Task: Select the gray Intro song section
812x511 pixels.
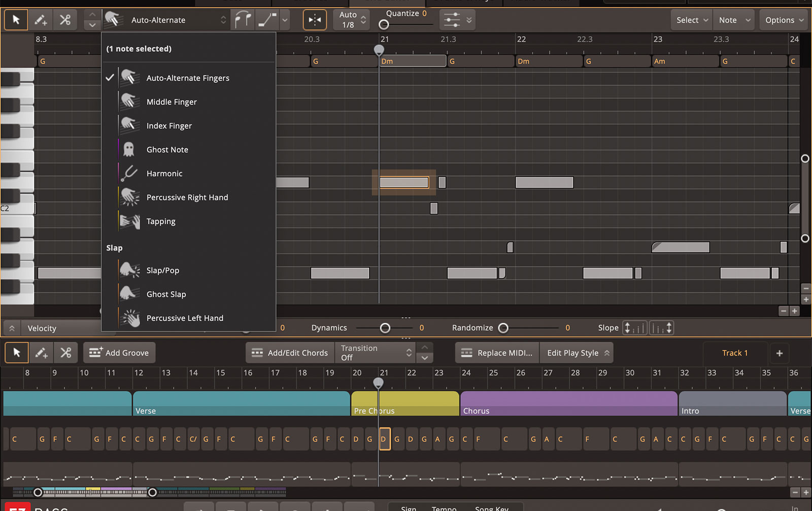Action: [732, 403]
